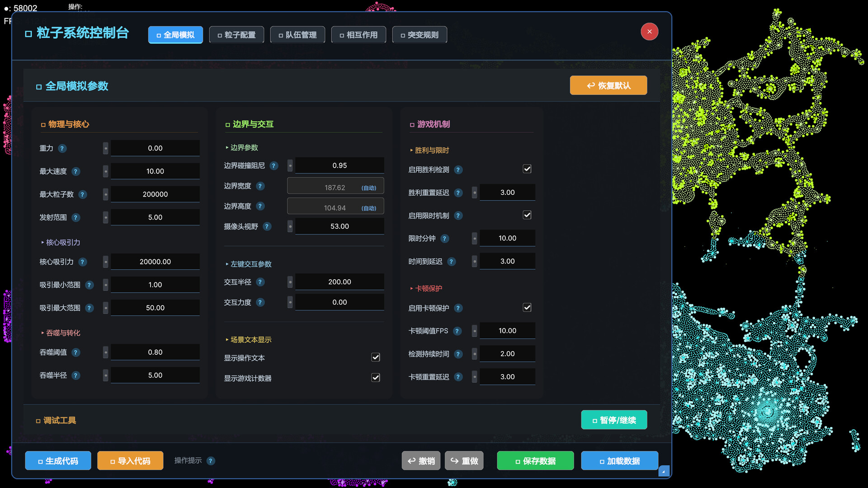Screen dimensions: 868x488
Task: Uncheck 启用胜利检测
Action: pyautogui.click(x=527, y=169)
